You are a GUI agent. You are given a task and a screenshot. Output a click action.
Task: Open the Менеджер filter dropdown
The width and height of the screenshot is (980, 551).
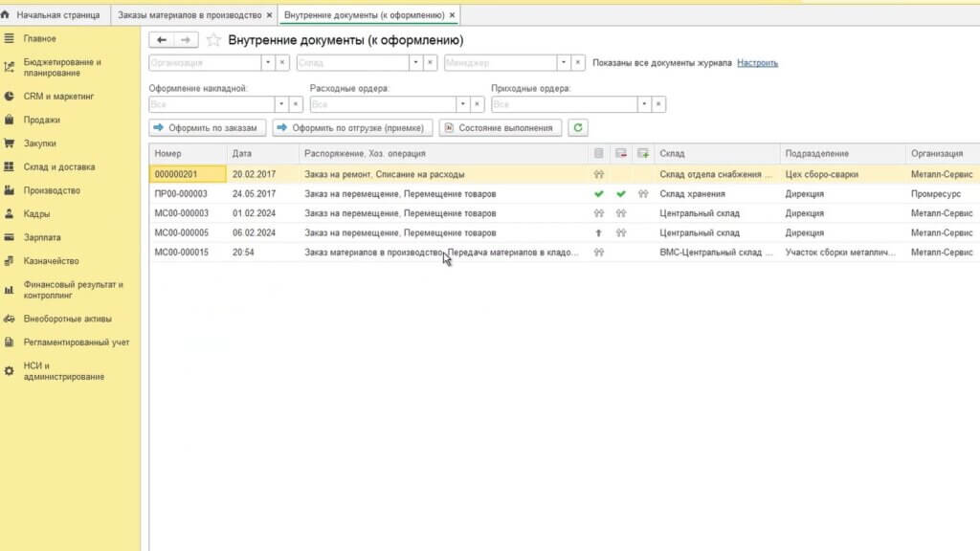click(564, 63)
